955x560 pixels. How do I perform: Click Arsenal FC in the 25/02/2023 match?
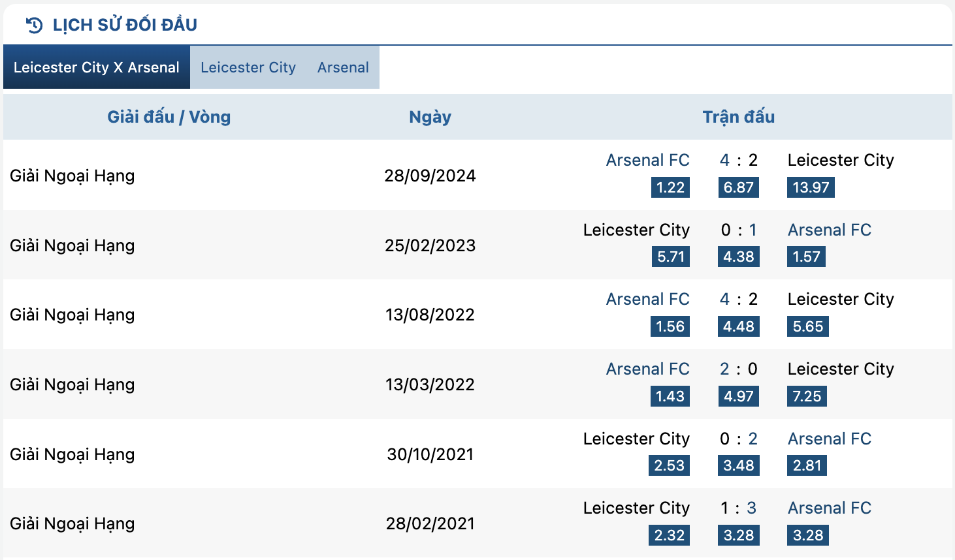829,230
